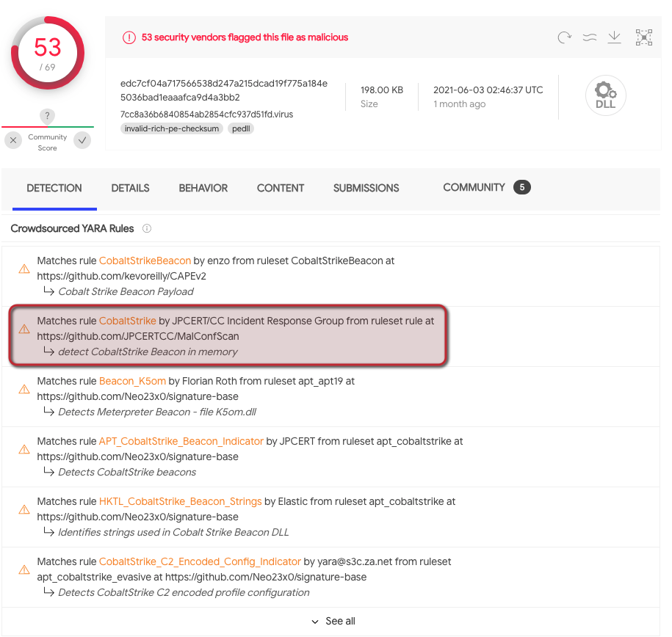The height and width of the screenshot is (637, 672).
Task: Open the HKTL_CobaltStrike_Beacon_Strings rule link
Action: [181, 502]
